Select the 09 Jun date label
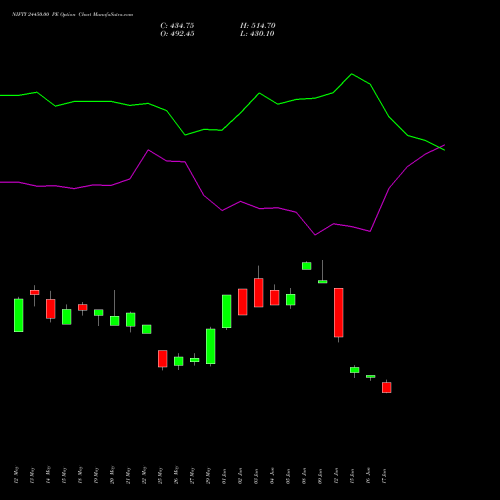 point(321,475)
